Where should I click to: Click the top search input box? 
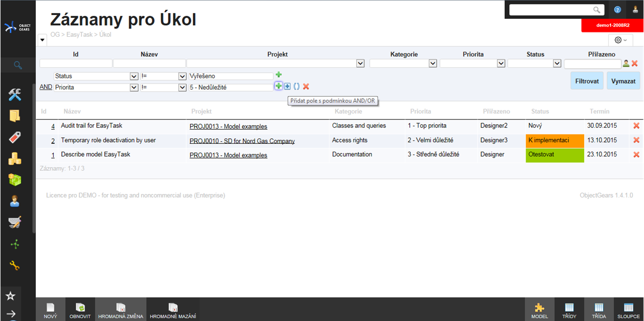[x=556, y=10]
